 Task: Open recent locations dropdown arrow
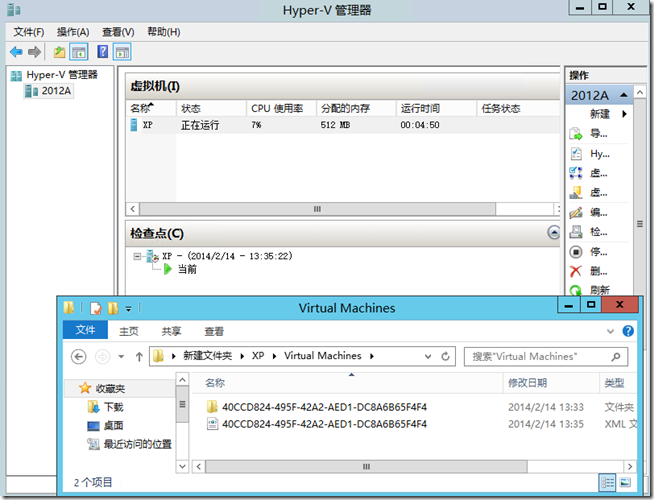pos(121,357)
